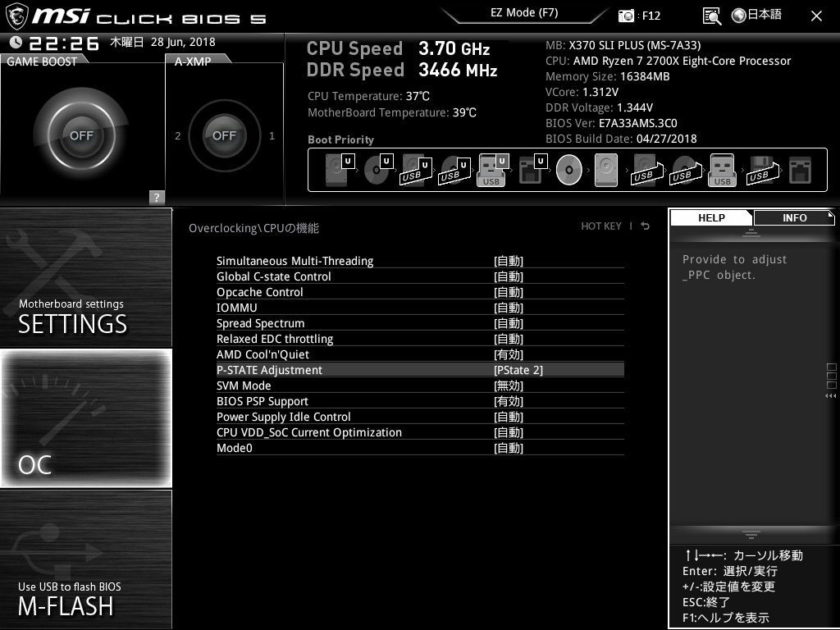The image size is (840, 630).
Task: Click the A-XMP tab label
Action: [x=193, y=61]
